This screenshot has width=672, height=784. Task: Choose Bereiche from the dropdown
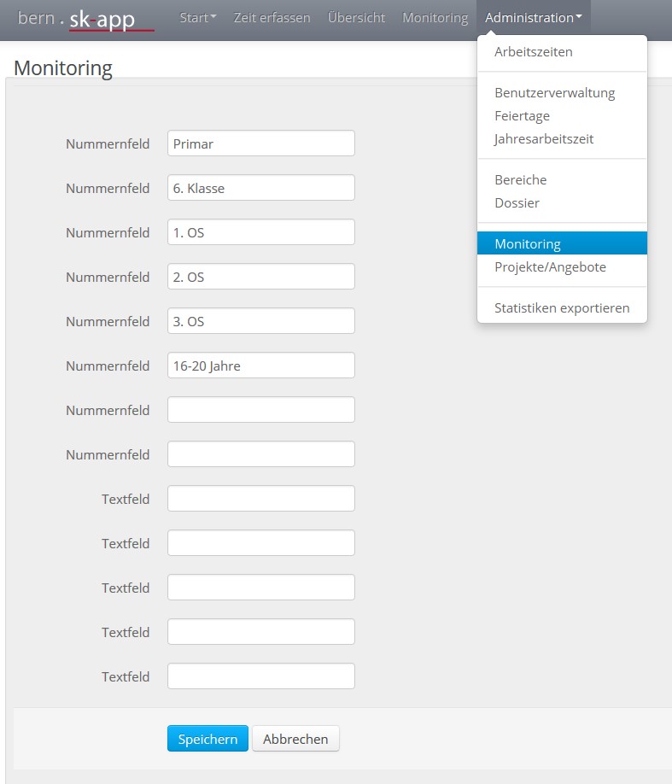[x=520, y=180]
